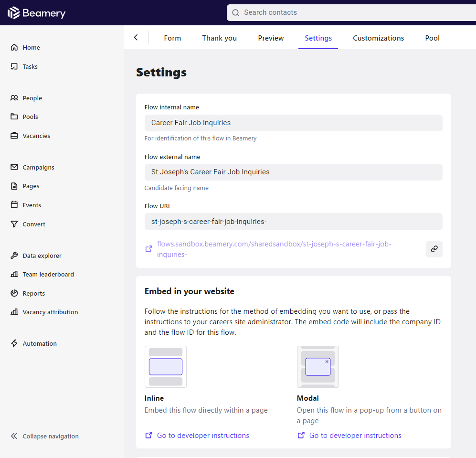Viewport: 476px width, 458px height.
Task: Open the flows.sandbox.beamery.com flow link
Action: (x=274, y=249)
